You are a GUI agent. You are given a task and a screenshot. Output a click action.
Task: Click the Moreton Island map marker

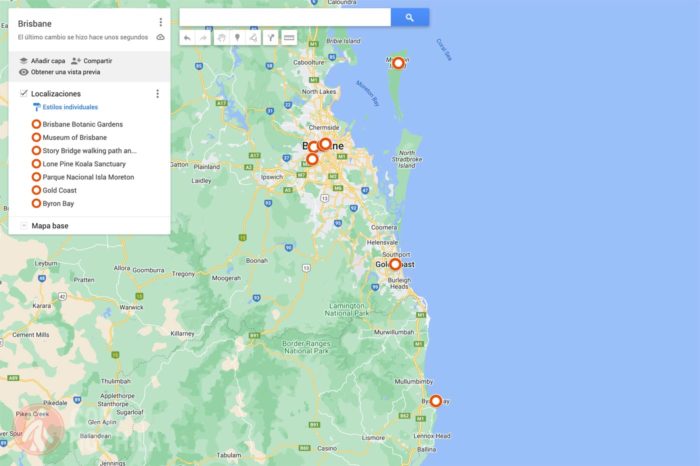click(x=398, y=63)
